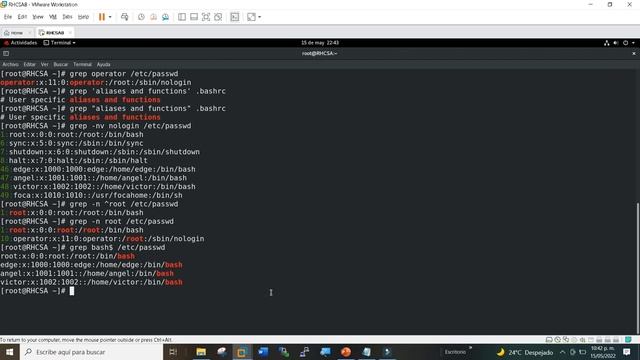Click the terminal prompt at the cursor line
Viewport: 640px width, 360px height.
37,291
